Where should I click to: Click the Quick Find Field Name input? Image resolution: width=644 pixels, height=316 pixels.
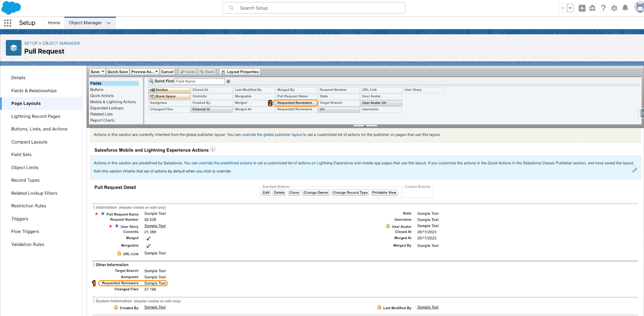200,81
